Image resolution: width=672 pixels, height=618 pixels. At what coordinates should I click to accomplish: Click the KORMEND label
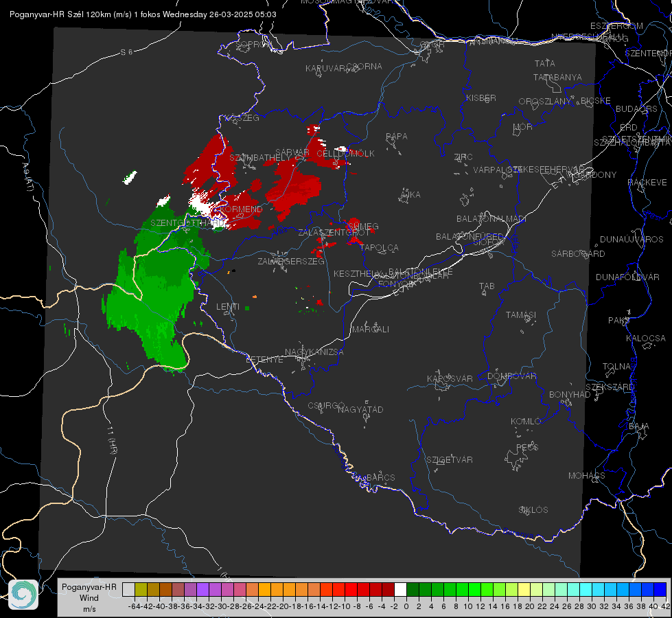pos(241,209)
